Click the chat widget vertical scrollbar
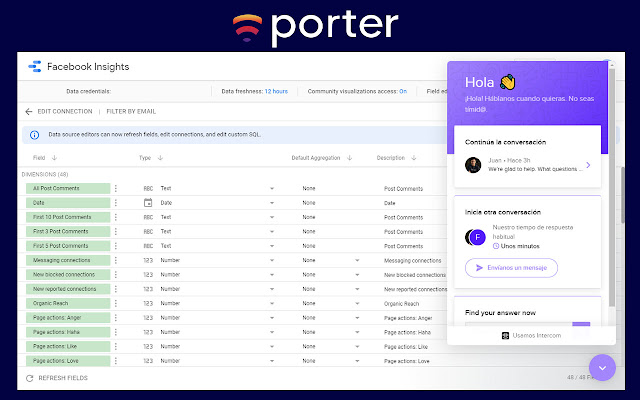Viewport: 640px width, 400px height. (611, 188)
